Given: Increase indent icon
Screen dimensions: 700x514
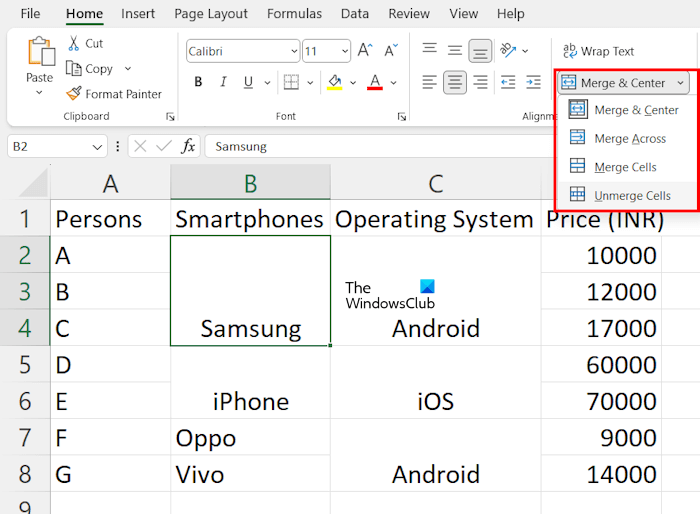Looking at the screenshot, I should [x=533, y=82].
